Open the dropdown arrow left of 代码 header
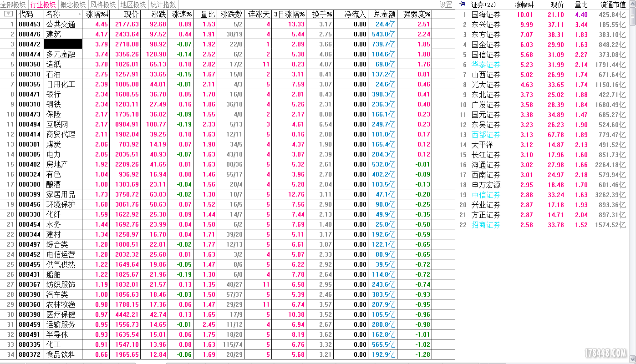The width and height of the screenshot is (636, 364). point(8,14)
